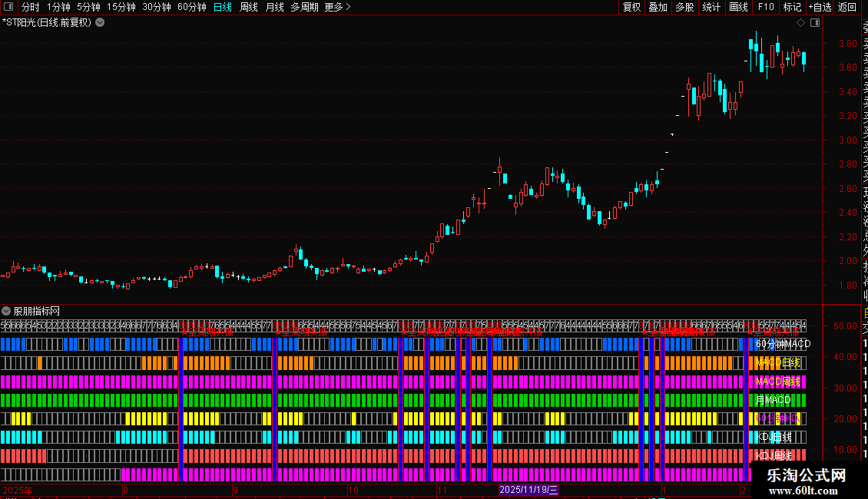Image resolution: width=868 pixels, height=499 pixels.
Task: Open dropdown next to *ST阳光 title
Action: point(100,23)
